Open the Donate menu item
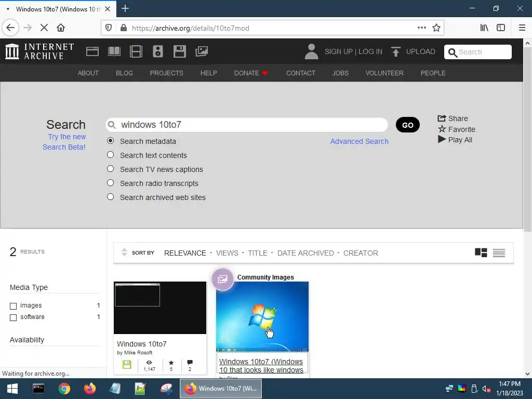Image resolution: width=532 pixels, height=399 pixels. point(251,73)
